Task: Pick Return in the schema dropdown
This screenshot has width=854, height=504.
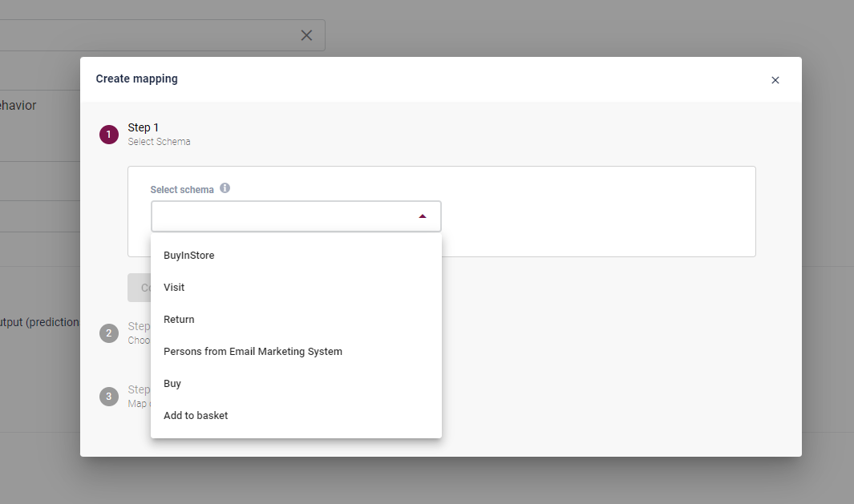Action: tap(179, 320)
